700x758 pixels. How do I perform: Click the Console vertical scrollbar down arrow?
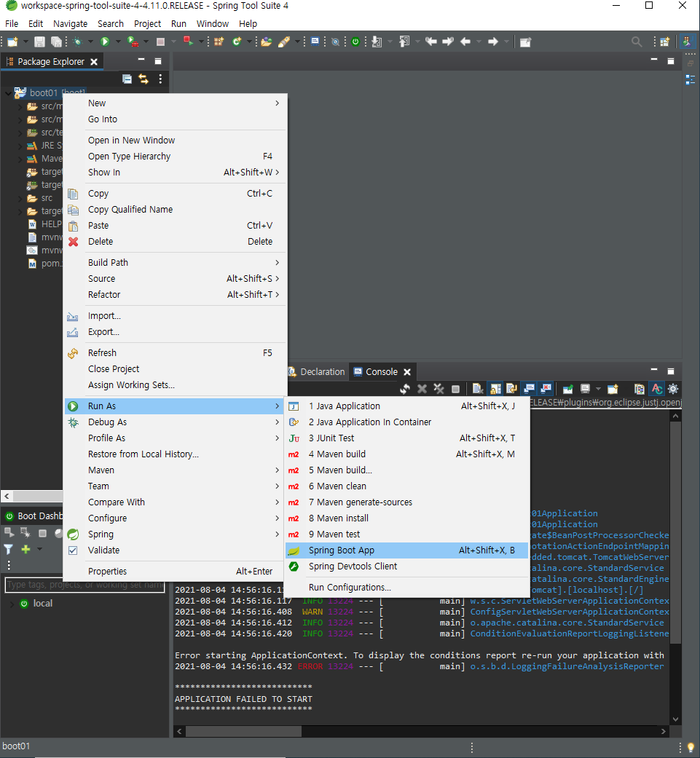point(675,719)
